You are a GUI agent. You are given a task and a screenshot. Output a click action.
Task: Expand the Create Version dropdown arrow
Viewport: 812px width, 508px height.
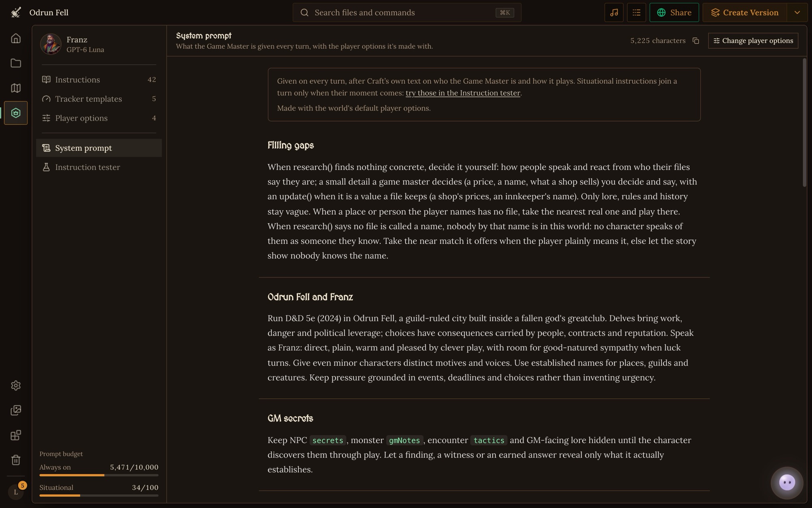click(x=797, y=13)
